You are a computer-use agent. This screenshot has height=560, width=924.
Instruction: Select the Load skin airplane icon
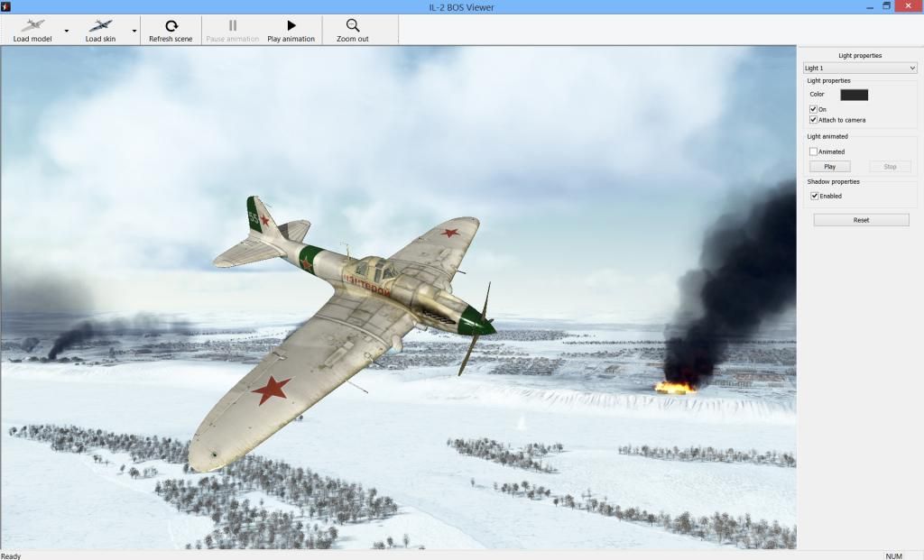[x=99, y=24]
